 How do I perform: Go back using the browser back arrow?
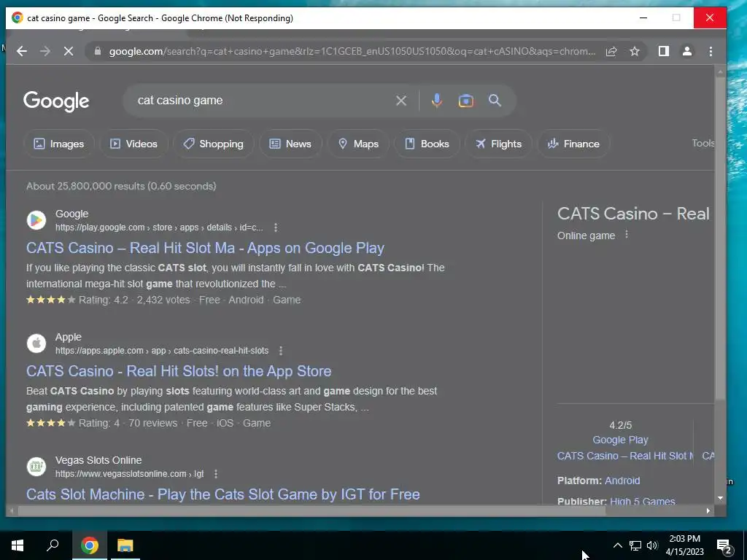click(x=21, y=52)
